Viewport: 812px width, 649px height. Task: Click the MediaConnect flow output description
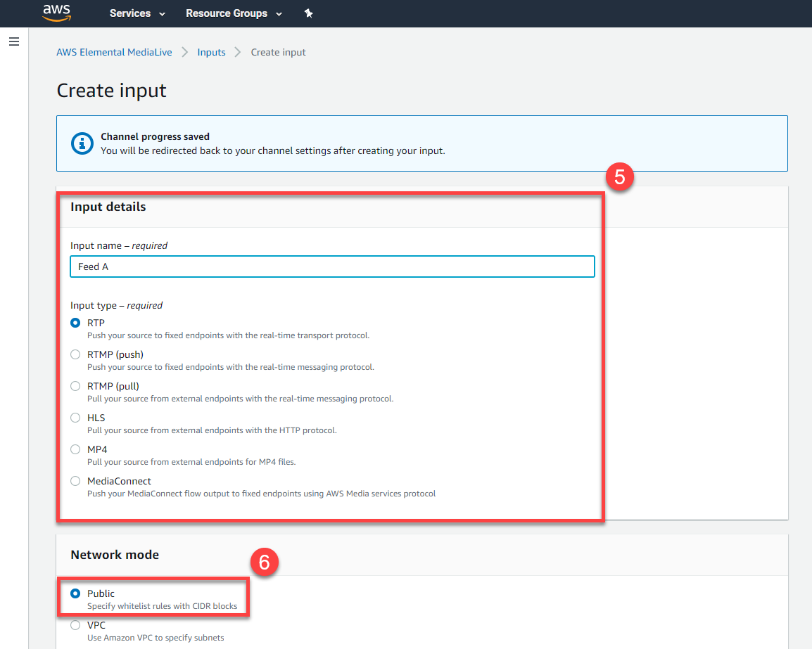click(262, 493)
